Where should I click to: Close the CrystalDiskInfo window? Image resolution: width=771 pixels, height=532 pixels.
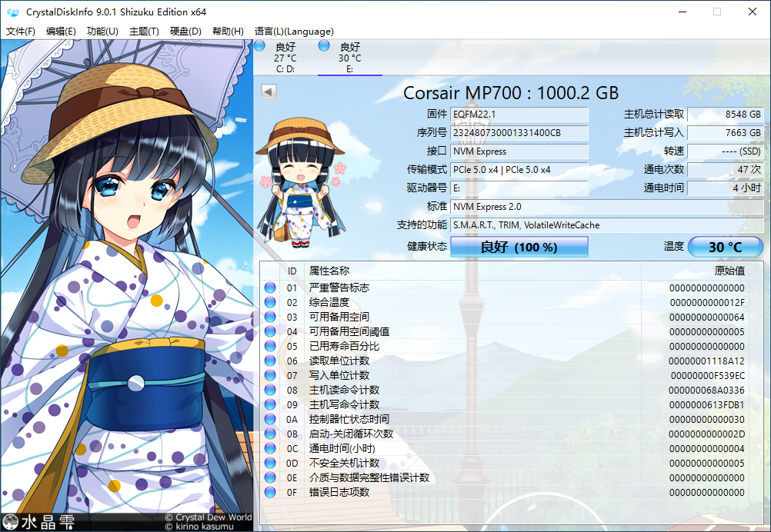[753, 12]
